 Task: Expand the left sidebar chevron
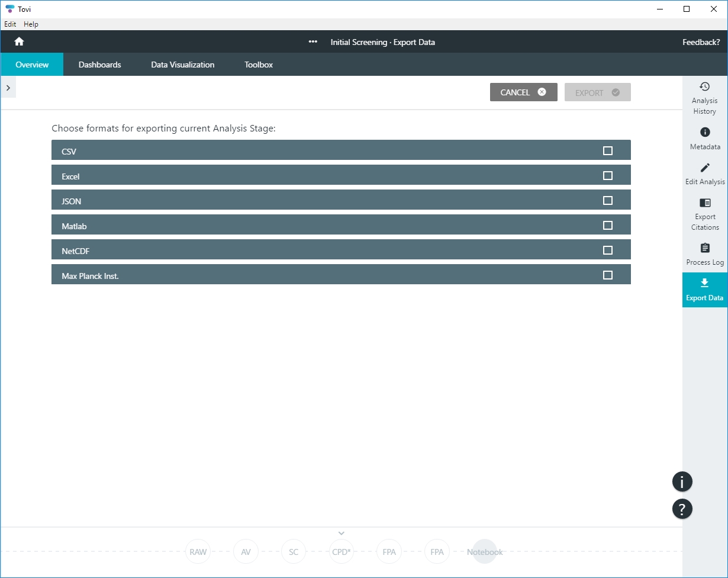(8, 88)
